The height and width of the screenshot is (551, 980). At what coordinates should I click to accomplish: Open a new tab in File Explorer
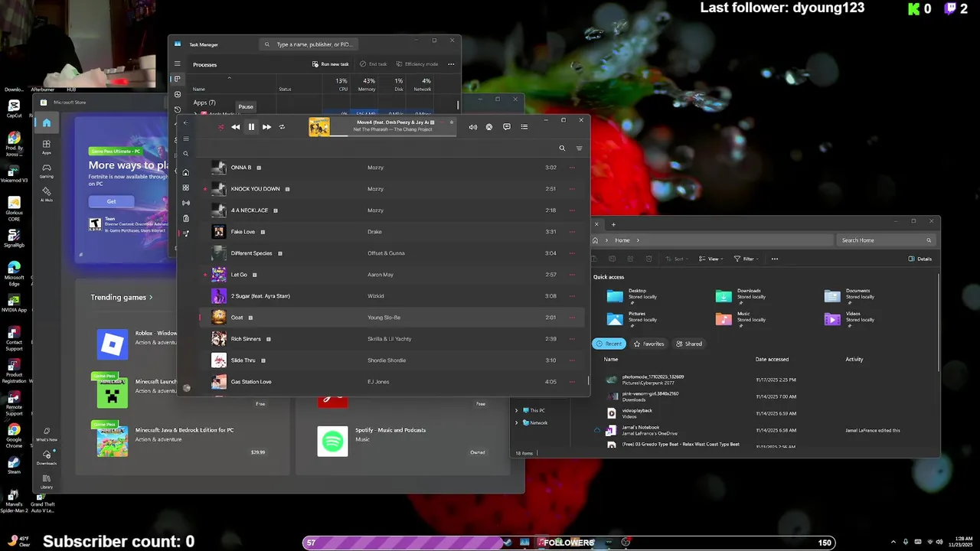[613, 224]
